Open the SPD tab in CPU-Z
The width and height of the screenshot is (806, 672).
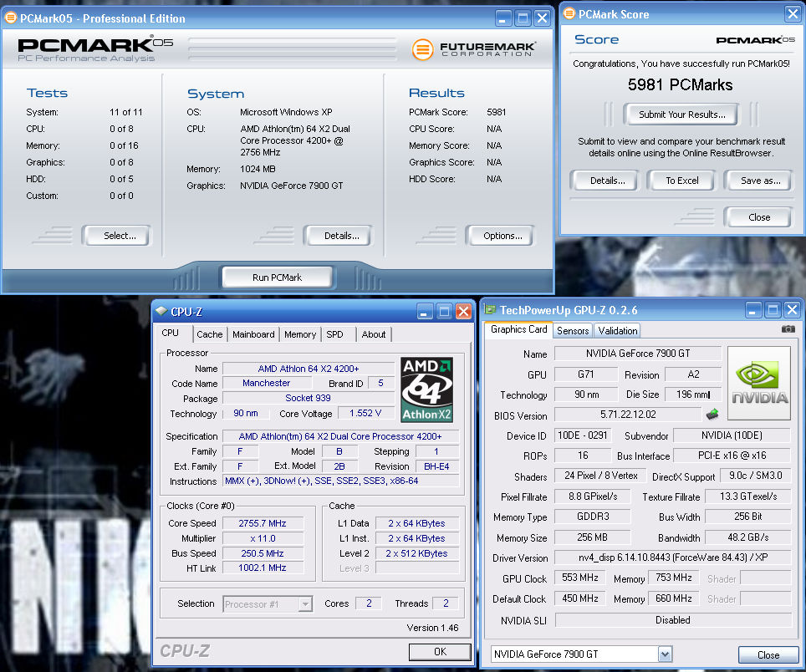pyautogui.click(x=334, y=334)
